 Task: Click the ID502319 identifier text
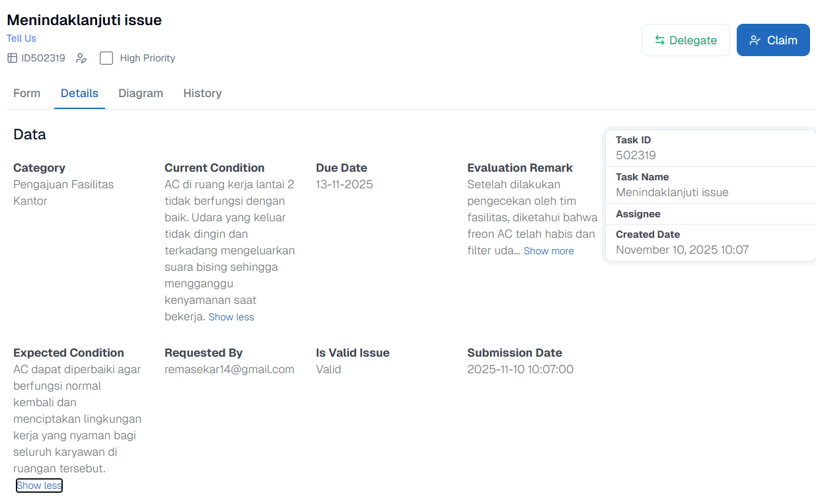[43, 58]
